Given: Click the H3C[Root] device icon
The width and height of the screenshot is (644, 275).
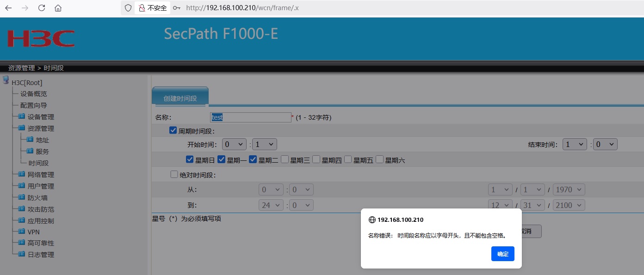Looking at the screenshot, I should pyautogui.click(x=6, y=80).
